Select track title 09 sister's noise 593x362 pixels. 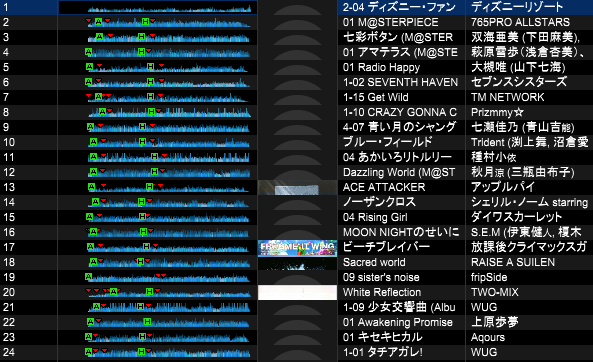click(x=381, y=277)
